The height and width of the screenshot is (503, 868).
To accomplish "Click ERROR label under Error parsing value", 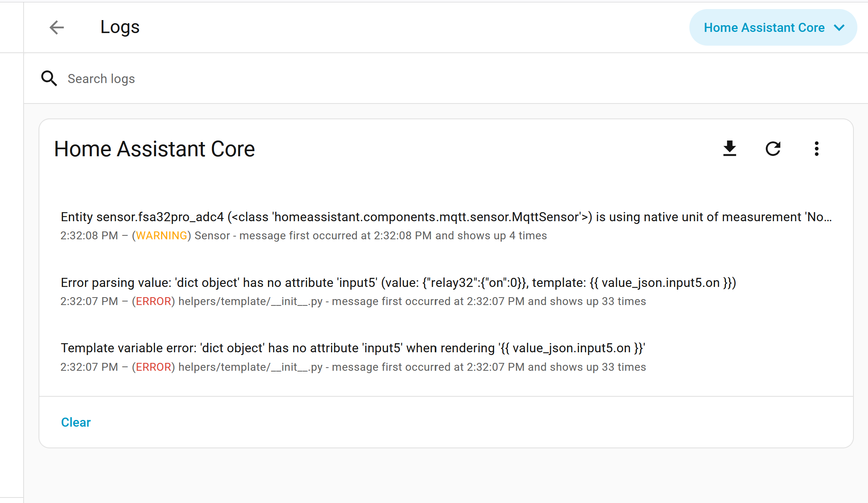I will click(x=153, y=301).
